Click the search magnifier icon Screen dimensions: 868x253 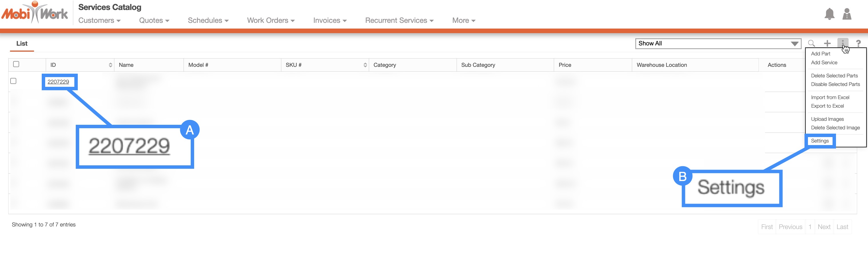811,43
